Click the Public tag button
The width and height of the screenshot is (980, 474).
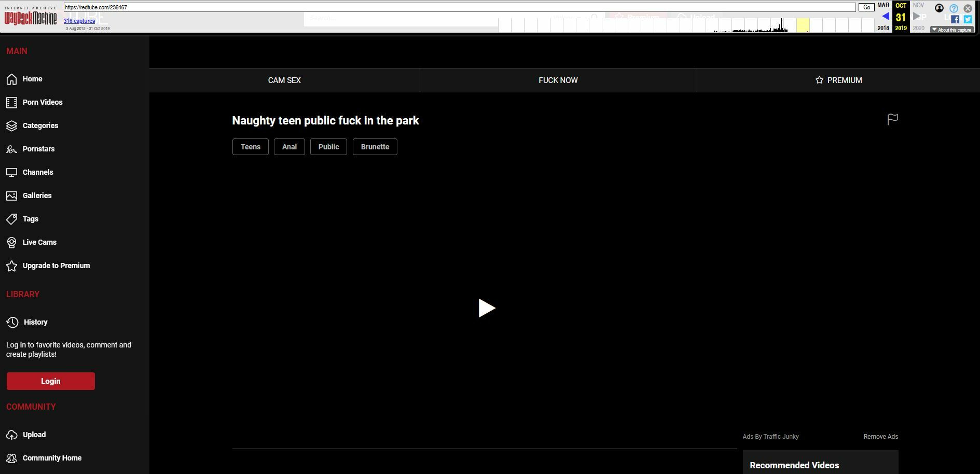328,147
